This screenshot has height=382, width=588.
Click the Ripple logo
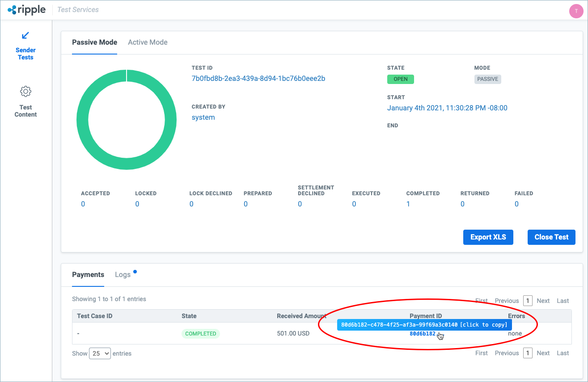pos(26,9)
